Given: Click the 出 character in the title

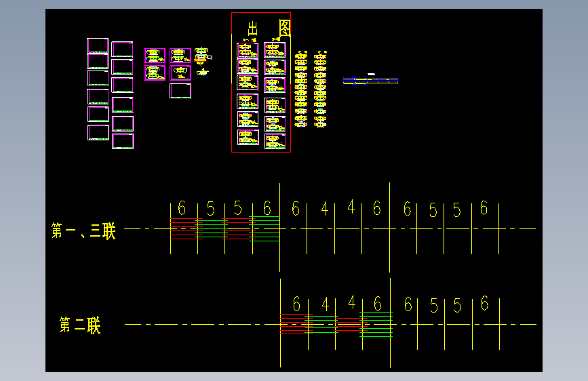Looking at the screenshot, I should click(253, 29).
